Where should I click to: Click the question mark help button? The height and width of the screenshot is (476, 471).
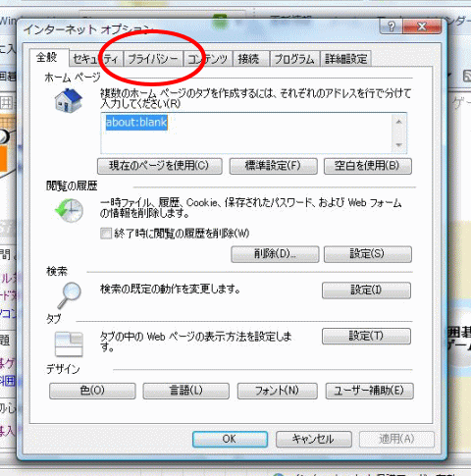coord(392,26)
